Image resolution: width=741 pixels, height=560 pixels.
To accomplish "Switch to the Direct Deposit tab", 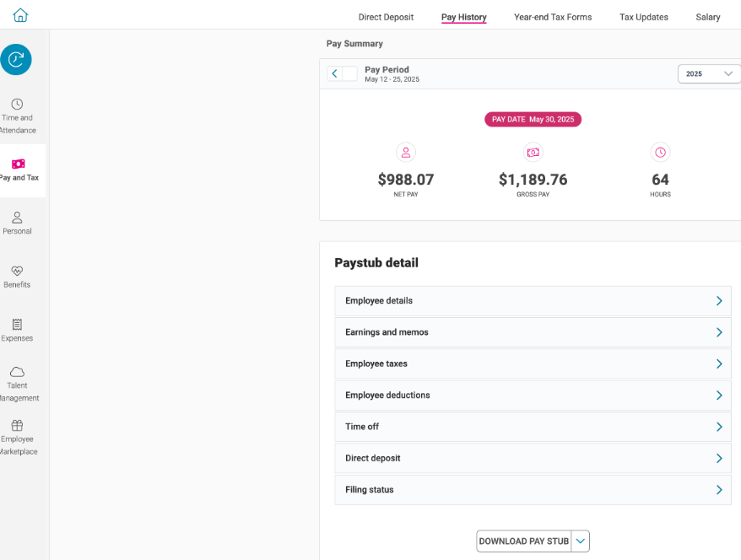I will pos(386,17).
